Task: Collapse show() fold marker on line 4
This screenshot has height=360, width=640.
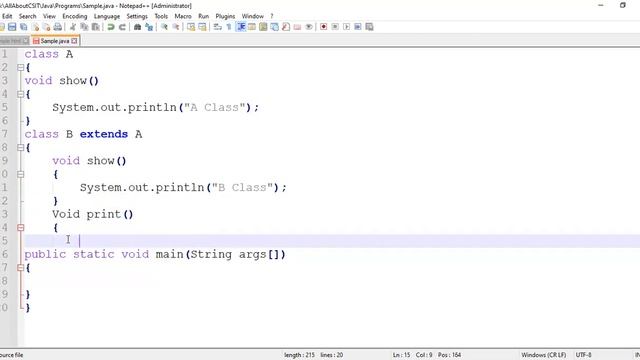Action: click(x=20, y=94)
